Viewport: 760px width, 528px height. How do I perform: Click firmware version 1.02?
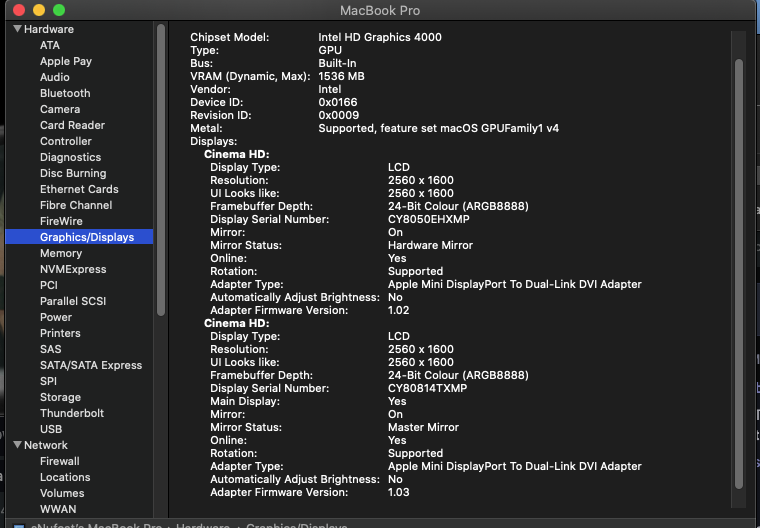point(398,310)
